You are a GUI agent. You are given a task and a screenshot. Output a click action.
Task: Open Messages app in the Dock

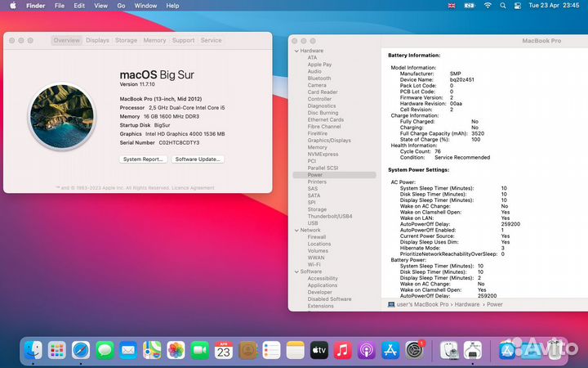tap(105, 350)
